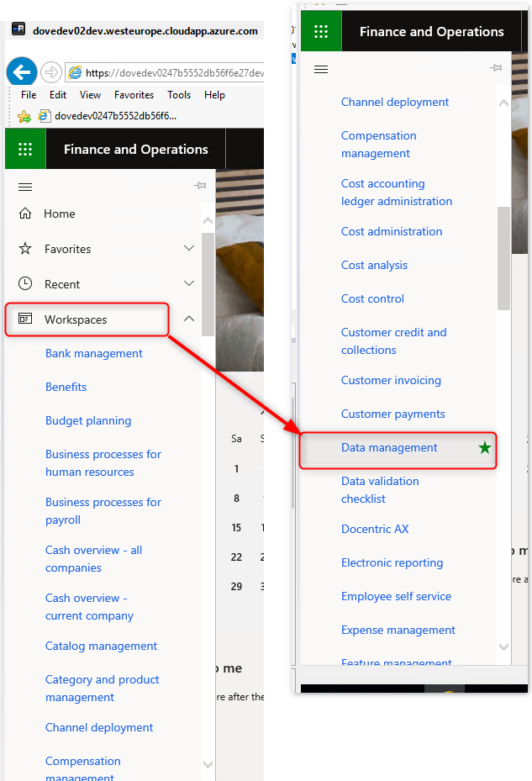Click the Favorites star icon in navigation
The height and width of the screenshot is (781, 532).
pyautogui.click(x=25, y=249)
